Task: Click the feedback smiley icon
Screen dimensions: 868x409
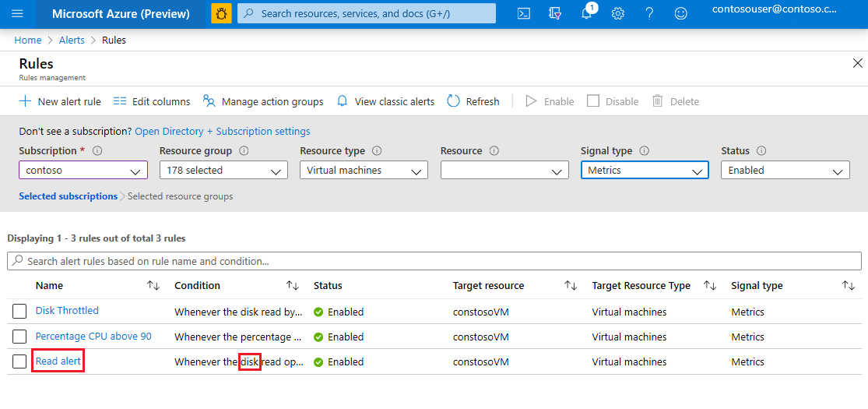Action: [681, 14]
